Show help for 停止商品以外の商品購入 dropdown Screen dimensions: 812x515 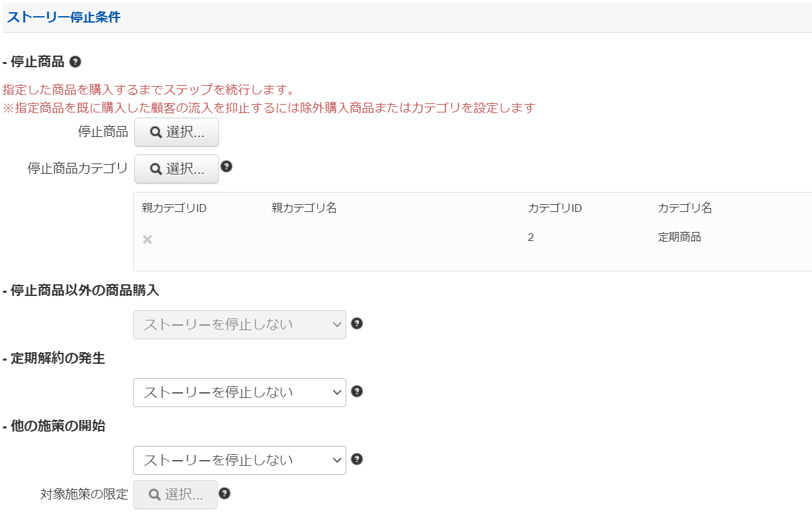(x=357, y=323)
